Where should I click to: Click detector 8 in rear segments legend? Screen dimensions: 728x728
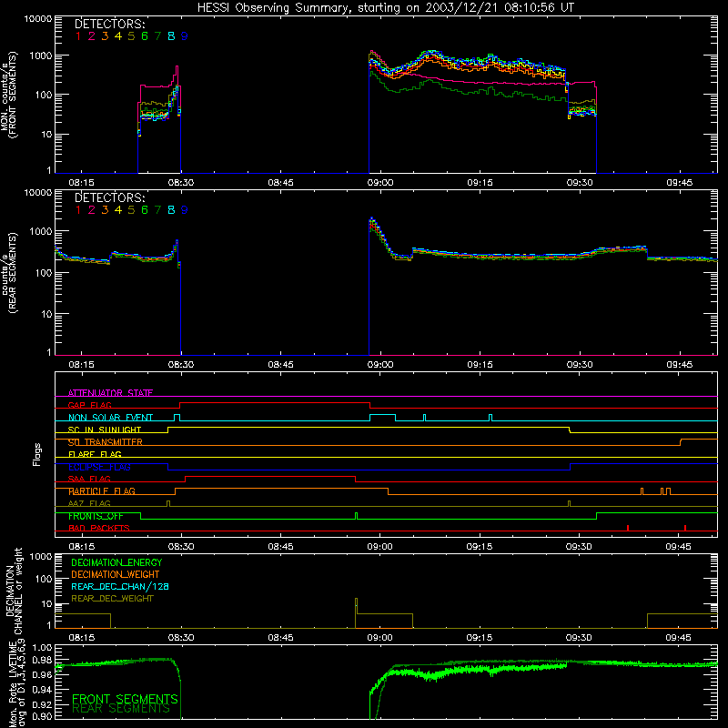click(x=171, y=210)
